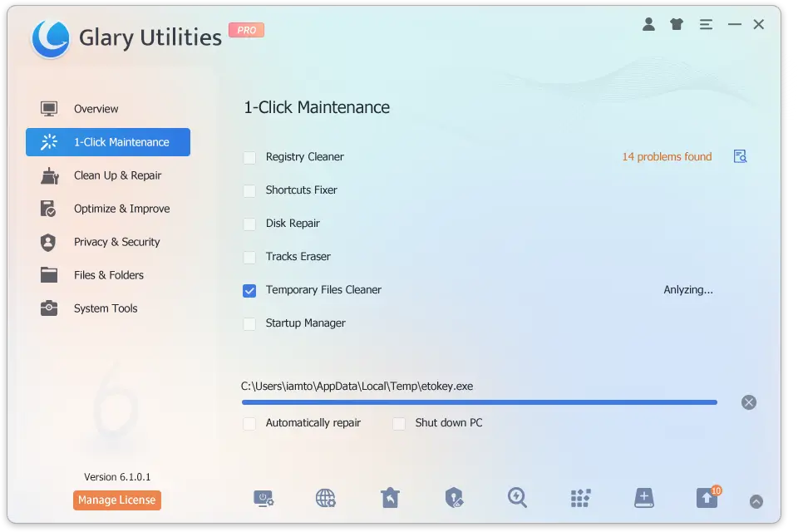Open the disk tools icon with plus sign
The height and width of the screenshot is (532, 798).
click(x=643, y=497)
